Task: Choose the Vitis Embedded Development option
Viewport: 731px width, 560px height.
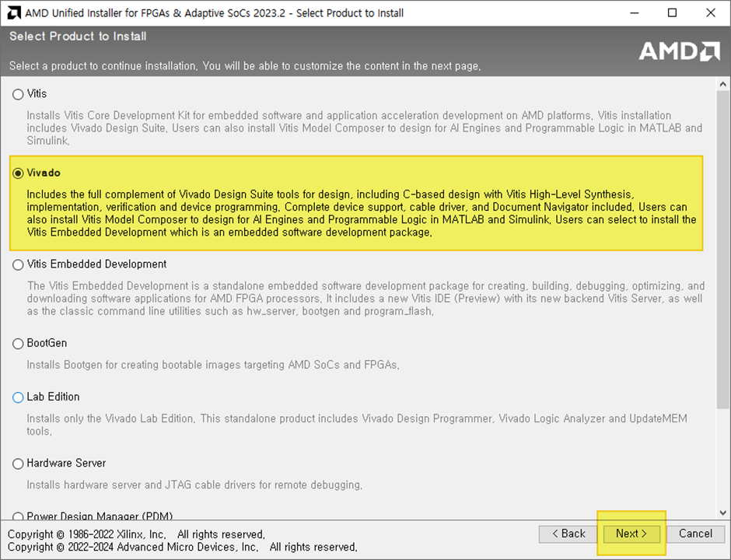Action: pos(18,265)
